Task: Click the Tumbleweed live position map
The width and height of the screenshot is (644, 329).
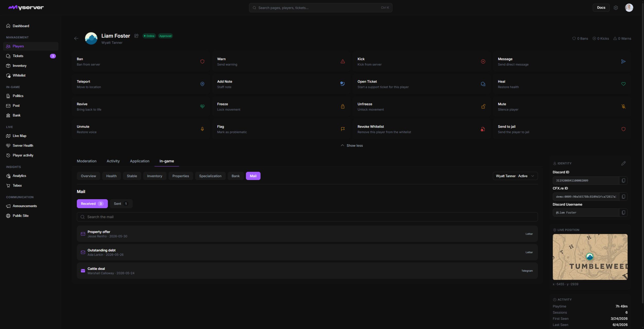Action: click(590, 257)
